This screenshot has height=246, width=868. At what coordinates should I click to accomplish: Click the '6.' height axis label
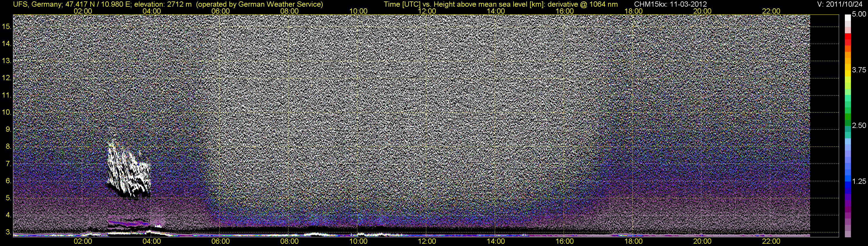(x=8, y=181)
